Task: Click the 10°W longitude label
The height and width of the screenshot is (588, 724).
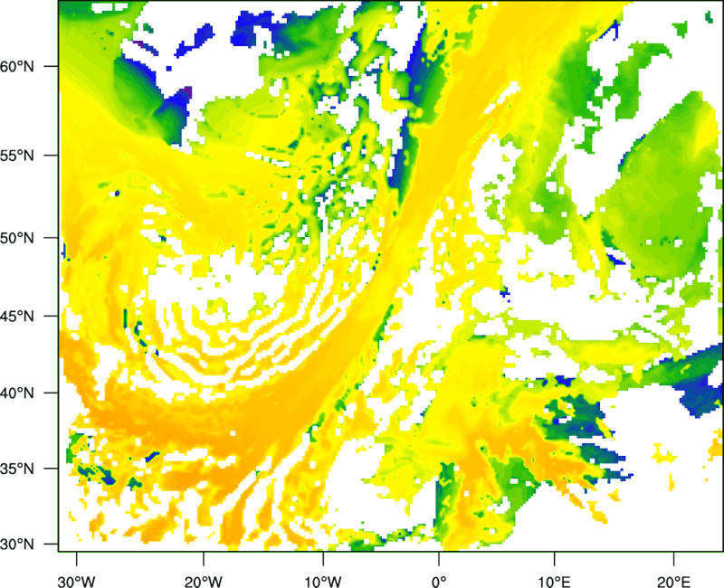Action: 323,582
